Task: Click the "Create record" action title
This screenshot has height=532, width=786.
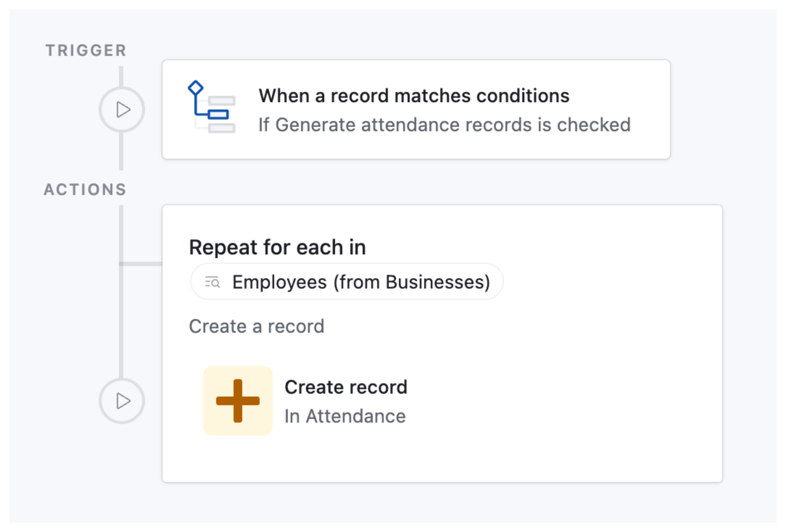Action: pyautogui.click(x=346, y=387)
